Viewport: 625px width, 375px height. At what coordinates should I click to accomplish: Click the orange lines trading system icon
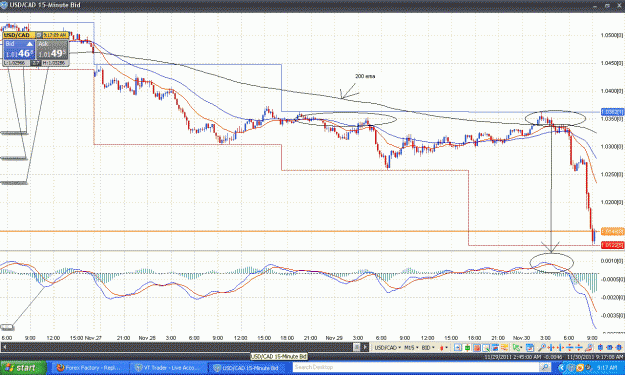[505, 348]
